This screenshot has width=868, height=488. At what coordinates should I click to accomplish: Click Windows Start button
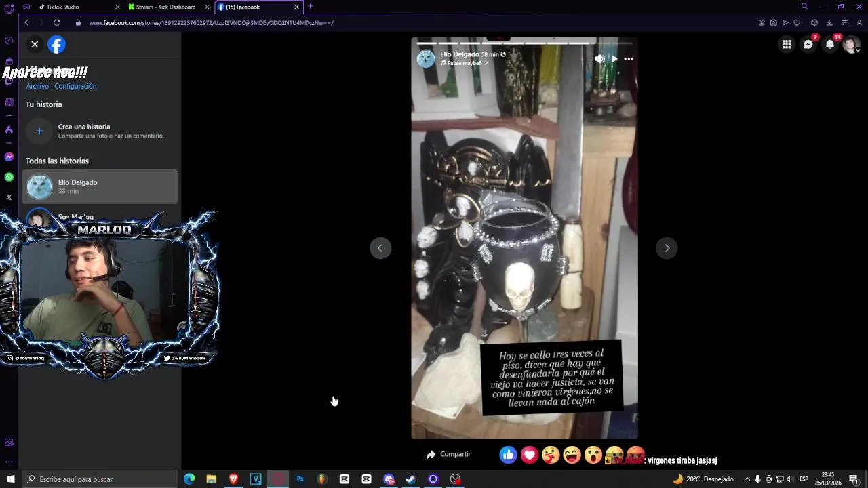click(x=10, y=479)
